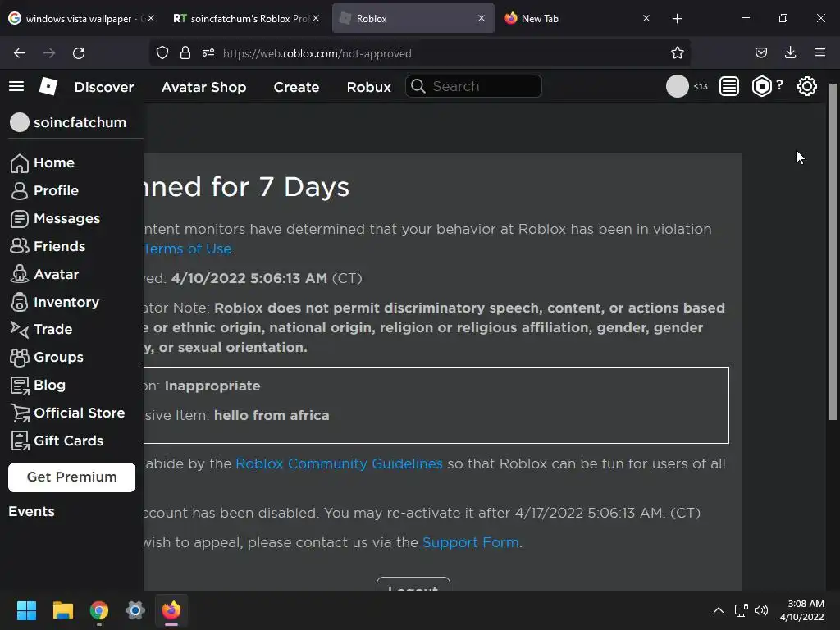Close the windows vista wallpaper tab

click(151, 19)
